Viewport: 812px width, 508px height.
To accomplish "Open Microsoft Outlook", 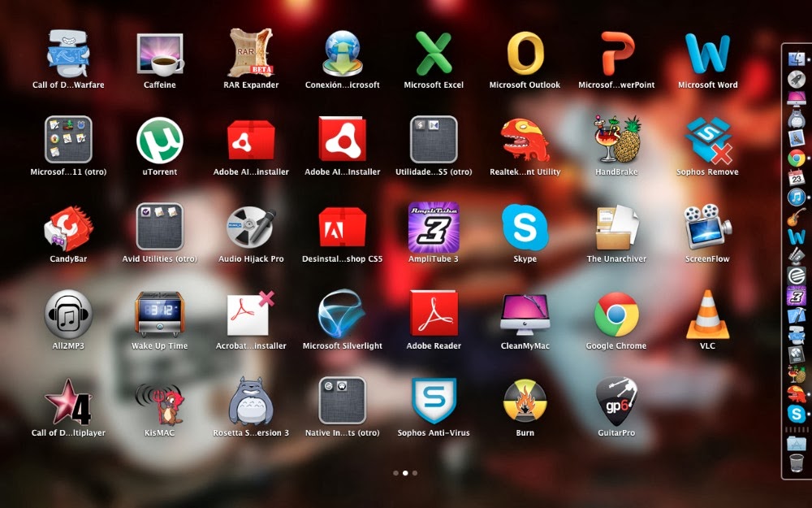I will (x=525, y=54).
